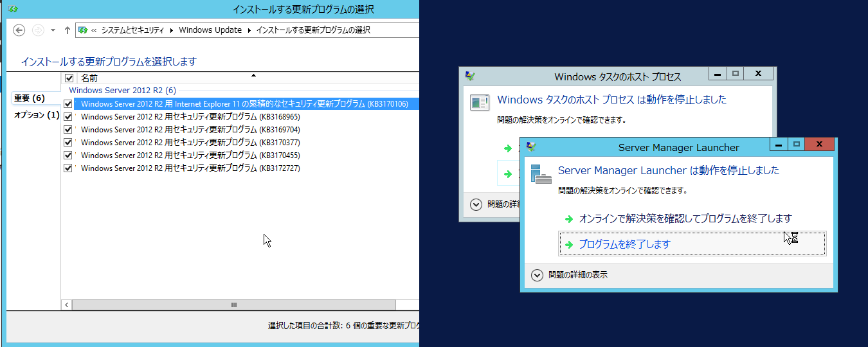This screenshot has width=868, height=347.
Task: Click green arrow beside オンラインで解決策を確認 option
Action: point(568,219)
